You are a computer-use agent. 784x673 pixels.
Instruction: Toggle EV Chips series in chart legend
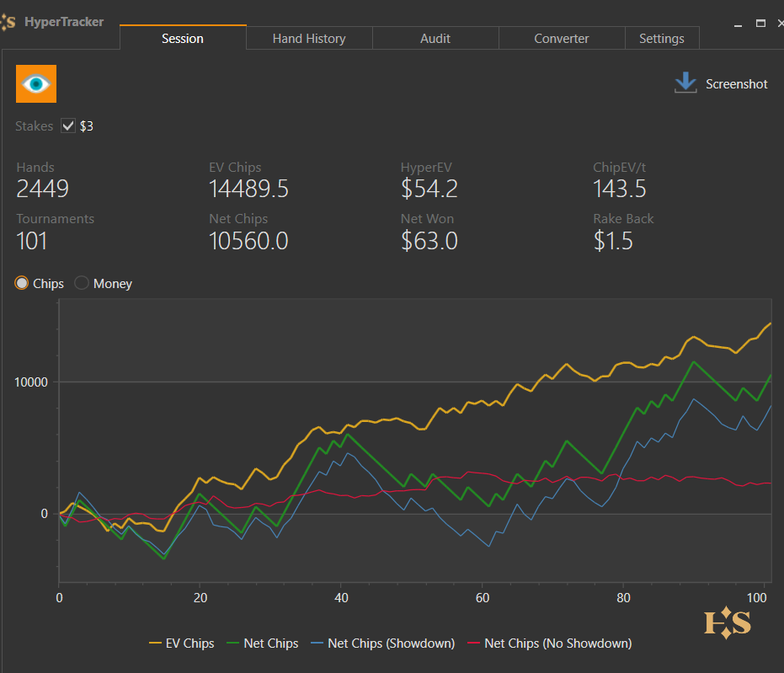[x=182, y=643]
